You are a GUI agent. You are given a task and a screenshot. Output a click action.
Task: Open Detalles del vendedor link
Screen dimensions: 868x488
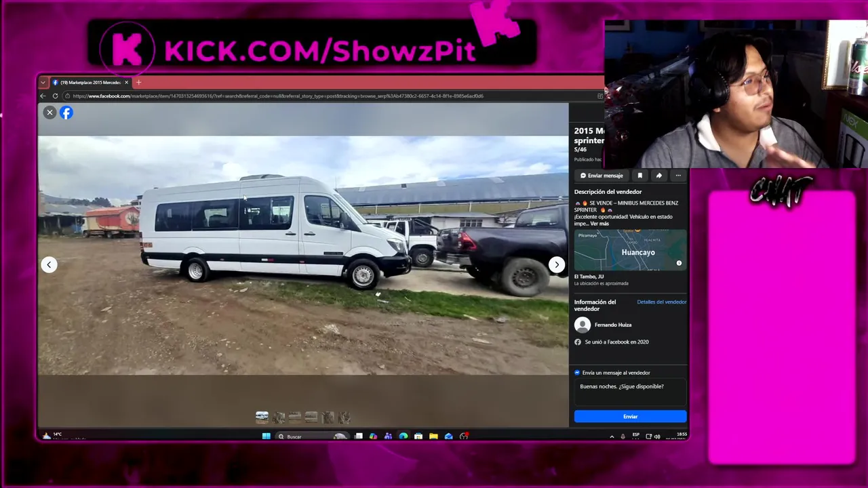[661, 302]
